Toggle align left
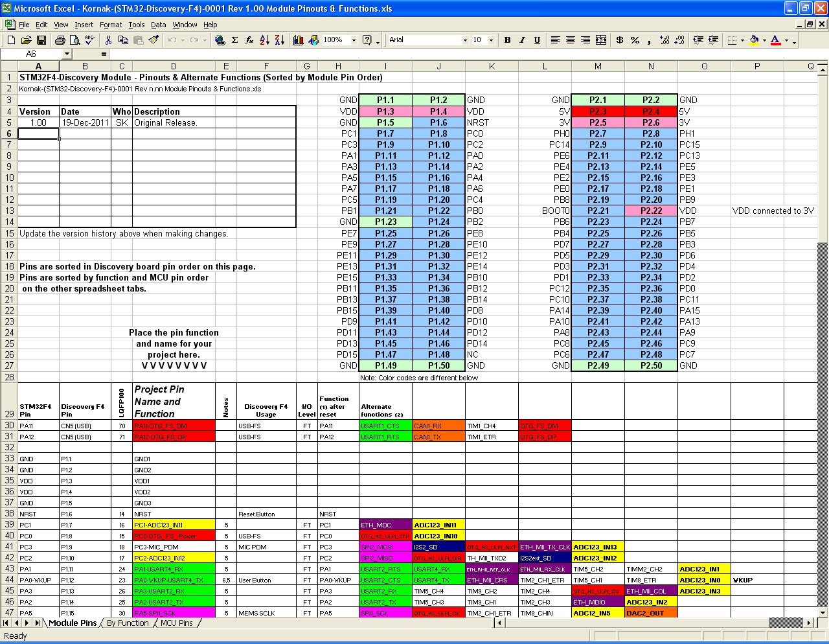Viewport: 829px width, 644px height. [556, 40]
